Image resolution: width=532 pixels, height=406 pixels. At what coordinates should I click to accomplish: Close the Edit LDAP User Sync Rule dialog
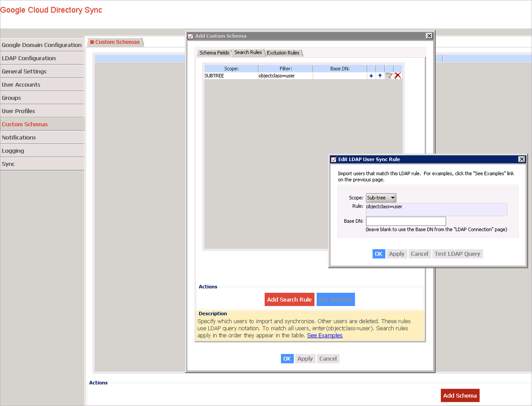521,159
